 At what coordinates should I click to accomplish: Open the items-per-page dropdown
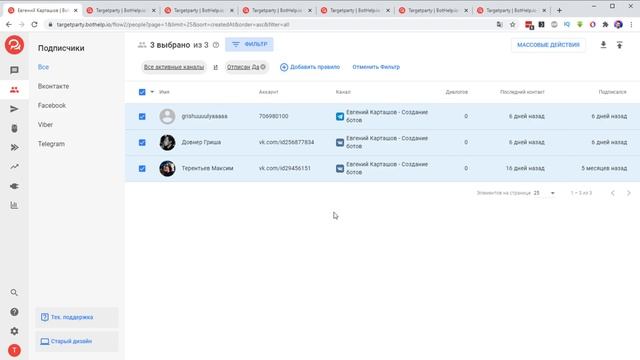point(544,193)
